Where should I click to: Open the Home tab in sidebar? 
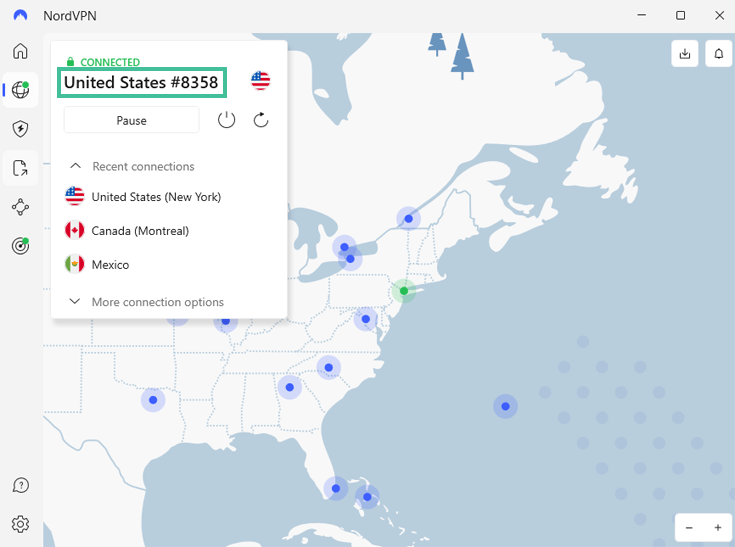[20, 51]
